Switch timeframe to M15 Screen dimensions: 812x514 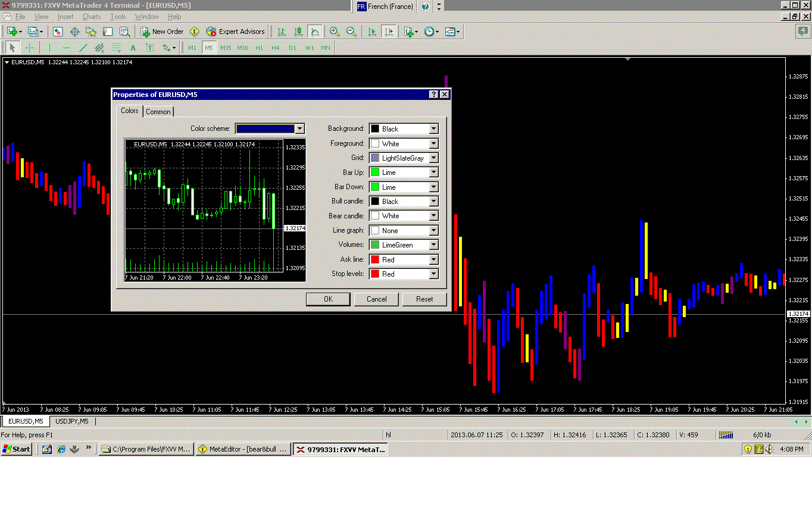click(226, 48)
